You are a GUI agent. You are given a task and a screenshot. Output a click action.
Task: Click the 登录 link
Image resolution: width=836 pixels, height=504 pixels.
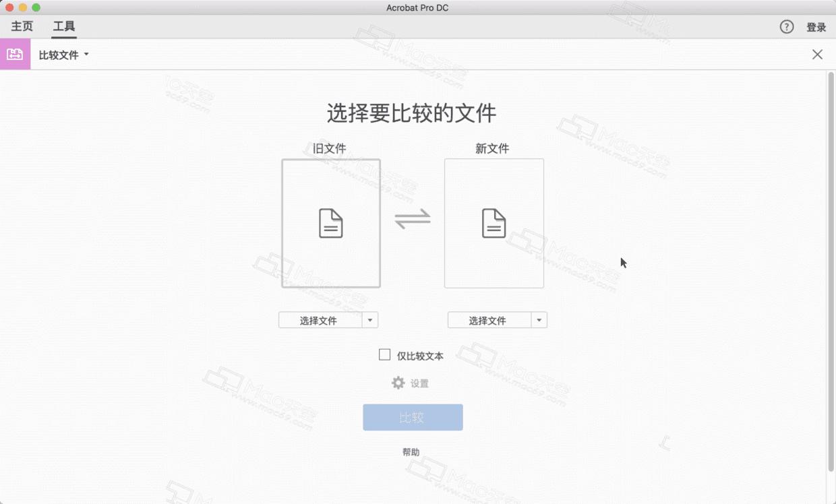point(816,27)
